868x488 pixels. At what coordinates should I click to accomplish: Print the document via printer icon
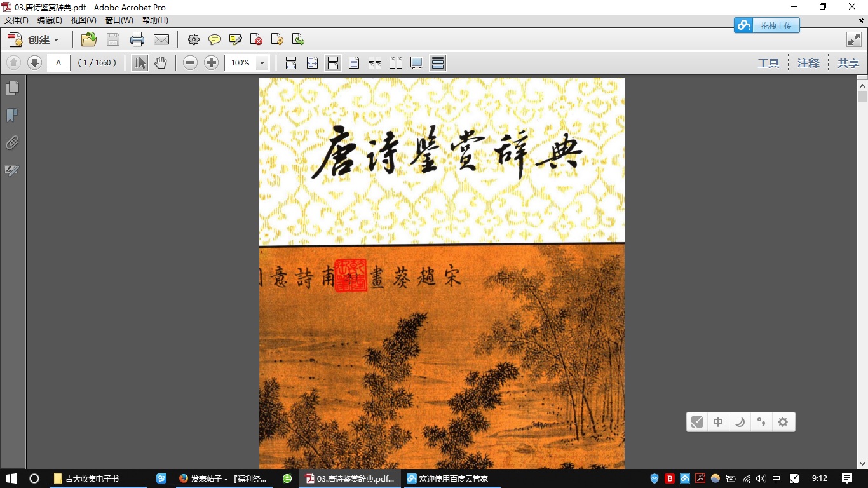point(137,39)
